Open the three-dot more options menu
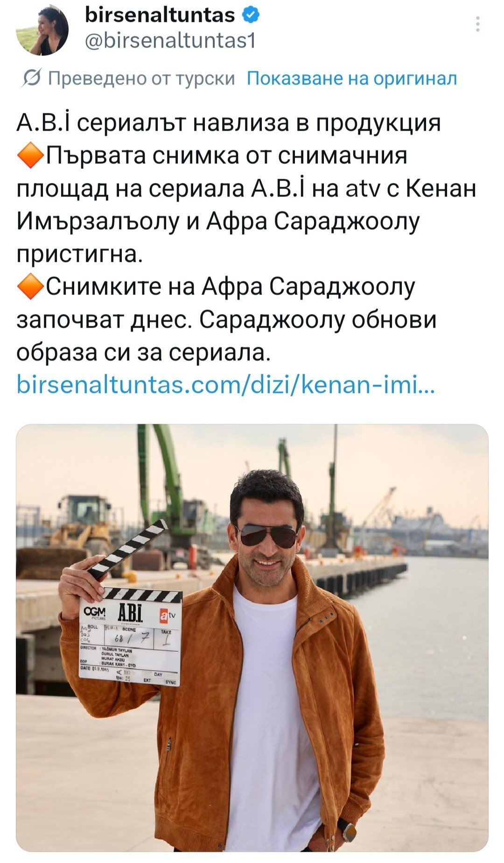The image size is (504, 863). [x=478, y=24]
